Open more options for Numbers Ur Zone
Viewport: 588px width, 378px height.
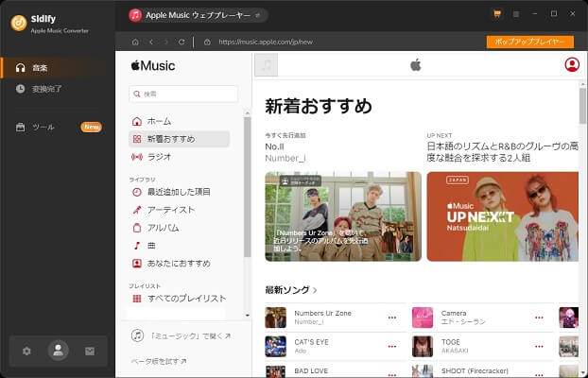pyautogui.click(x=392, y=318)
